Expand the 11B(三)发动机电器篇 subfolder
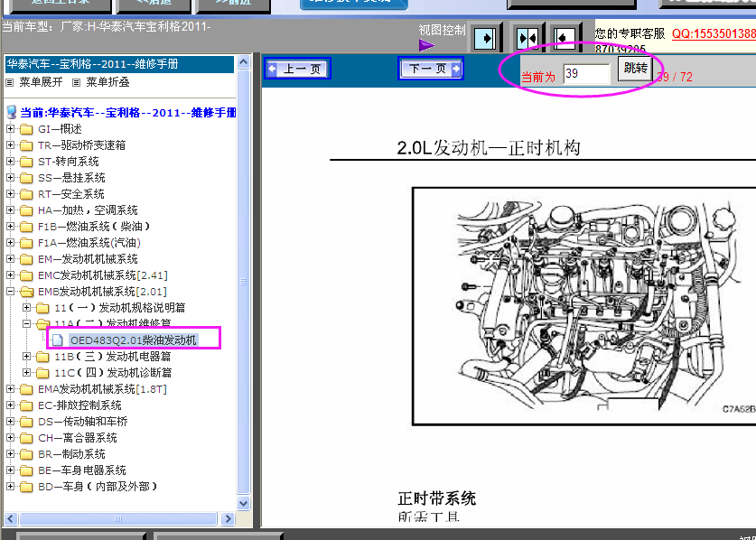Image resolution: width=756 pixels, height=540 pixels. [27, 357]
